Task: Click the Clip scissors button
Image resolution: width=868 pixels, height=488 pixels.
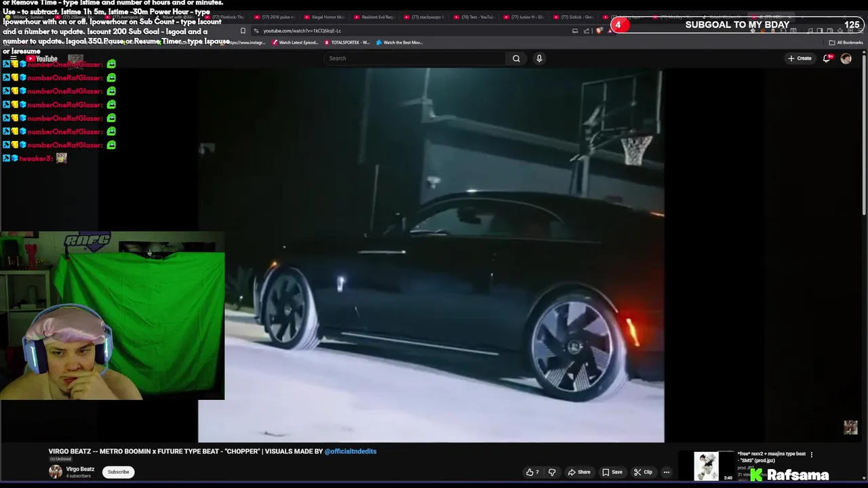Action: pyautogui.click(x=643, y=472)
